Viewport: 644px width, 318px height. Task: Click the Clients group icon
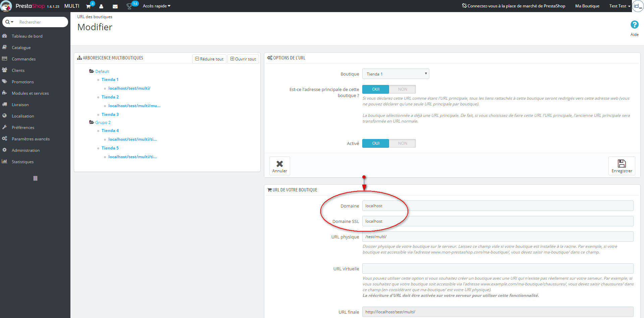click(x=5, y=70)
